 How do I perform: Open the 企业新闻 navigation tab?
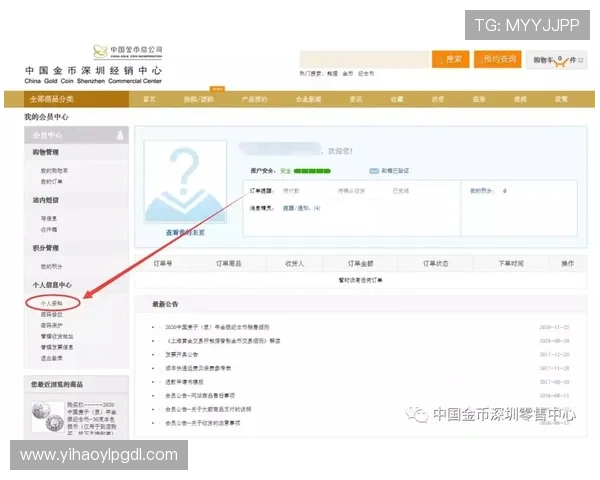308,99
